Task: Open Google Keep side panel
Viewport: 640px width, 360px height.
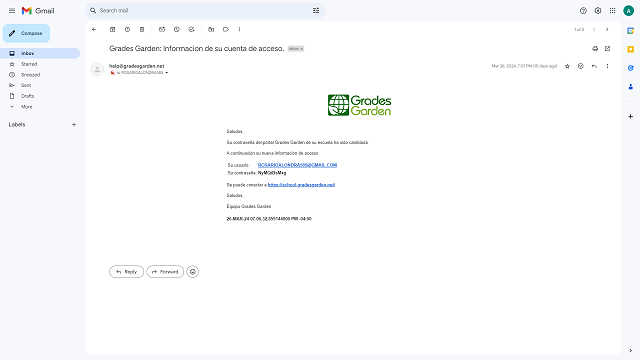Action: pyautogui.click(x=631, y=49)
